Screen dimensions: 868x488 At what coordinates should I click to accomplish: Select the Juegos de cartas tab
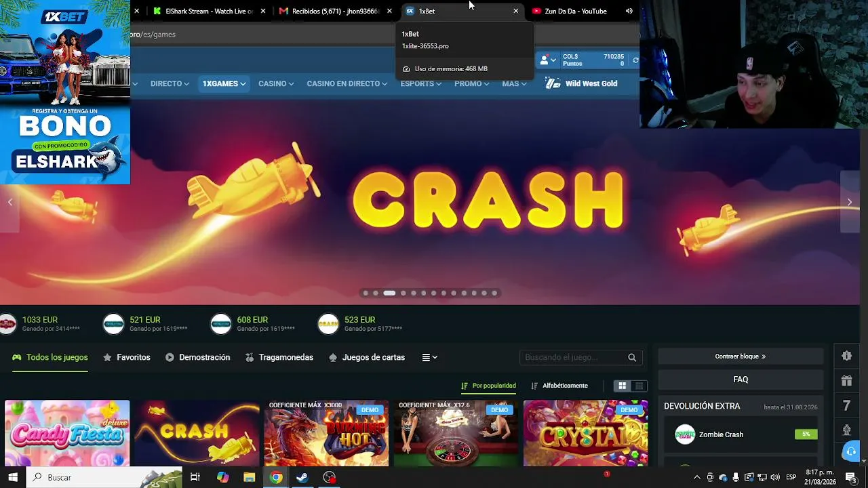click(x=367, y=357)
